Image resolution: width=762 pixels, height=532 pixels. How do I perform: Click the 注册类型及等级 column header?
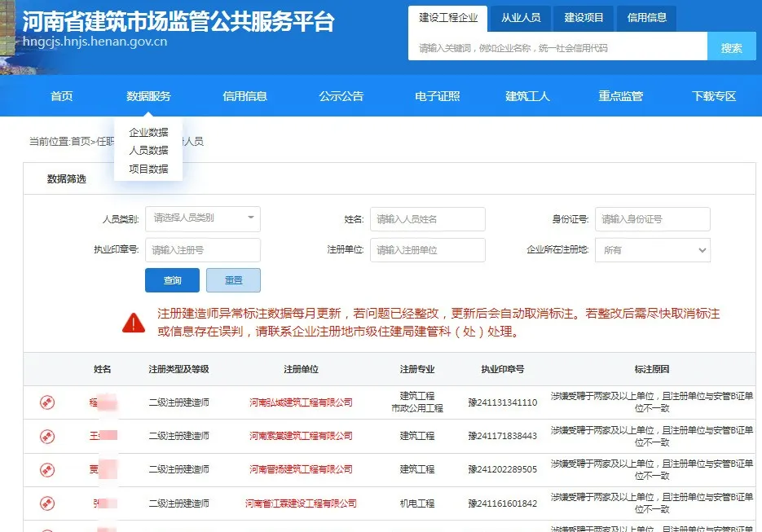coord(178,369)
